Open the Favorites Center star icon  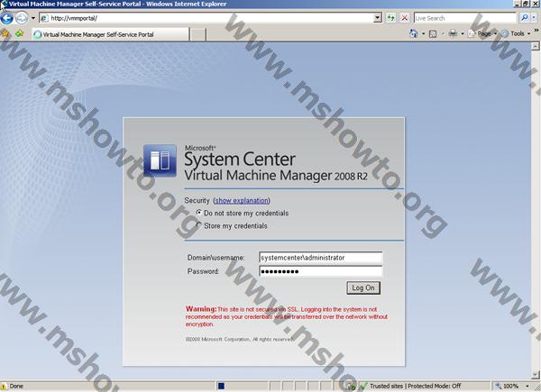(5, 33)
